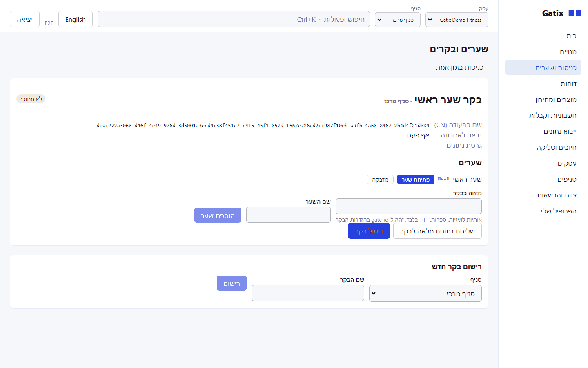Click the certificate CN device string
This screenshot has height=368, width=588.
click(263, 126)
